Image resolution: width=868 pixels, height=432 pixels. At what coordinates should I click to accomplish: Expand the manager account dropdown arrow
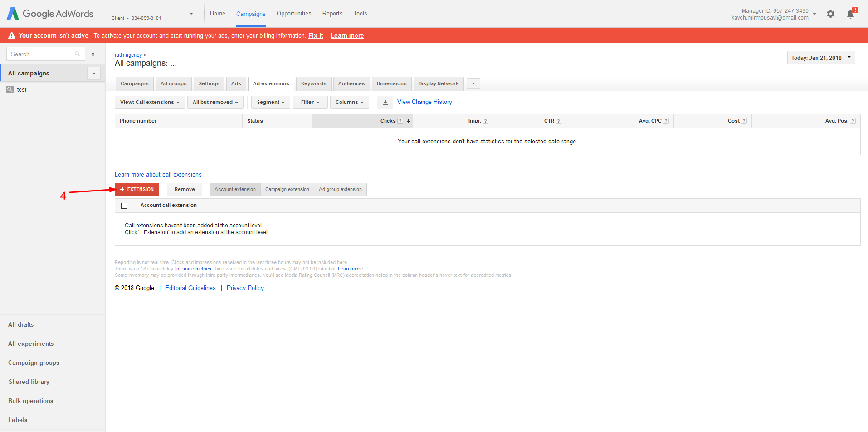pyautogui.click(x=814, y=14)
